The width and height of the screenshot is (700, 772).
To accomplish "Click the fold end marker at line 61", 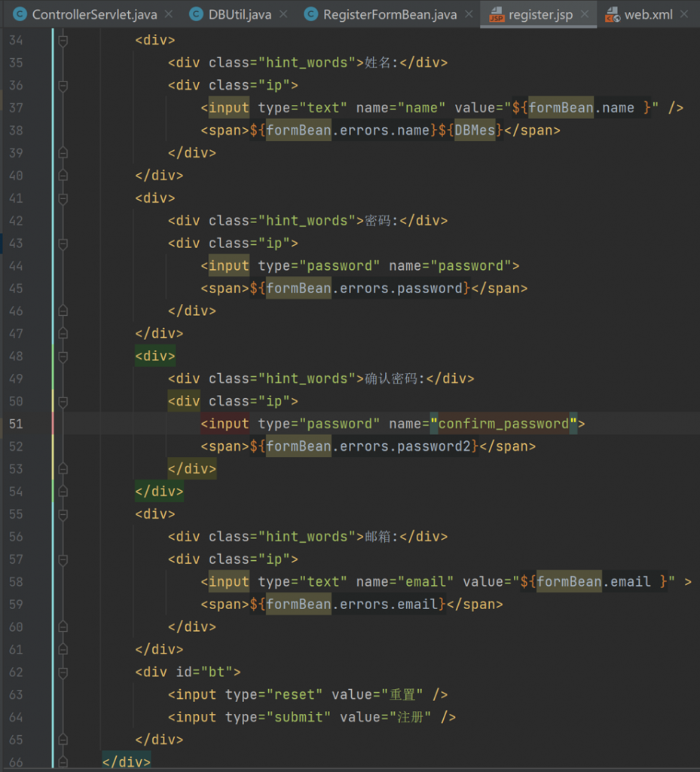I will click(63, 649).
